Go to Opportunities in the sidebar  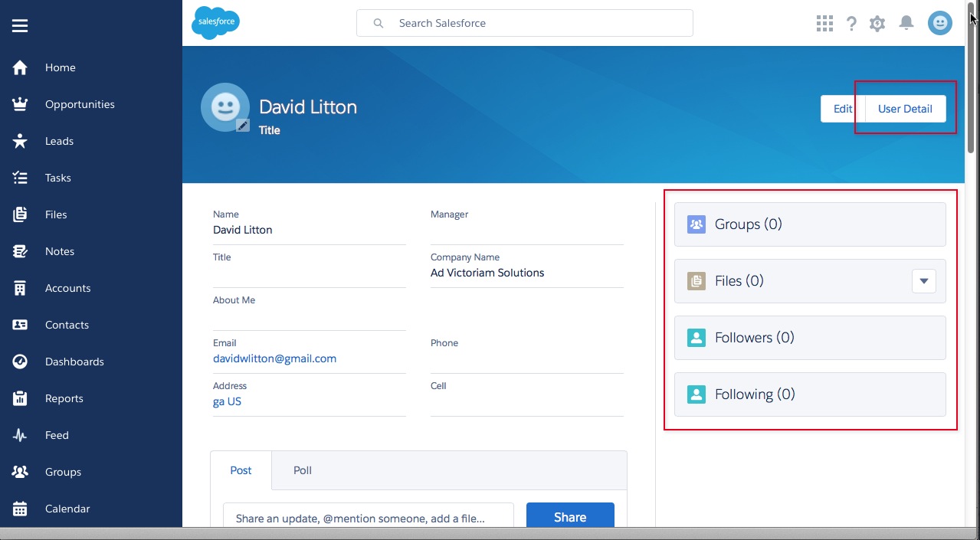(x=80, y=104)
